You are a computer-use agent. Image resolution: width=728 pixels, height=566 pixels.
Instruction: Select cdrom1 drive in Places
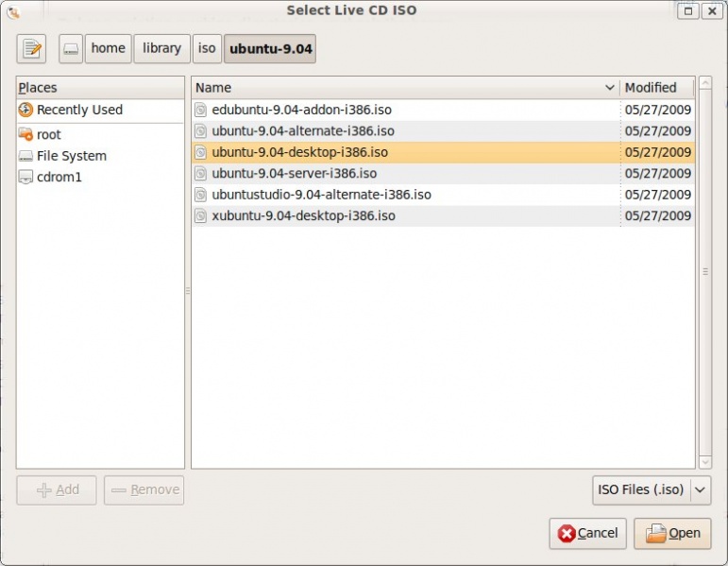59,177
